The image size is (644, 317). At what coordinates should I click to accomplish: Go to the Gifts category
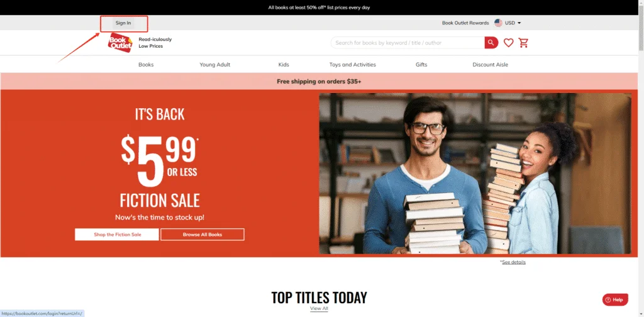421,64
